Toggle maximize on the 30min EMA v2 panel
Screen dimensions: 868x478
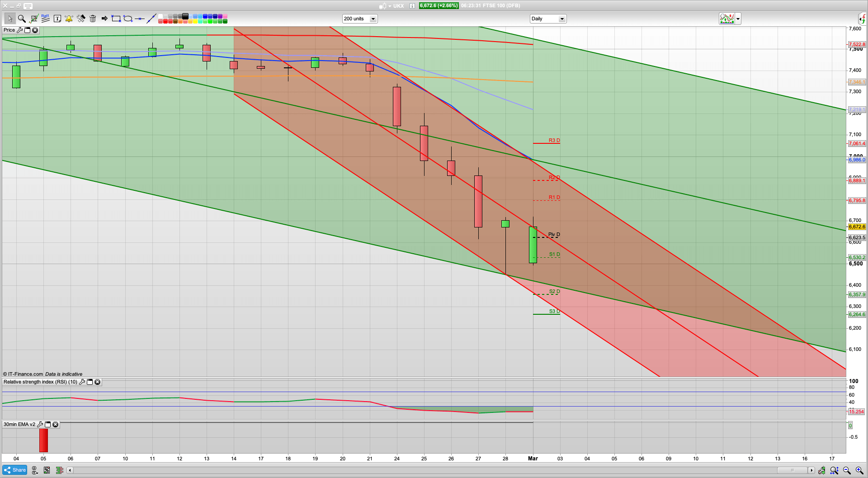(x=47, y=425)
